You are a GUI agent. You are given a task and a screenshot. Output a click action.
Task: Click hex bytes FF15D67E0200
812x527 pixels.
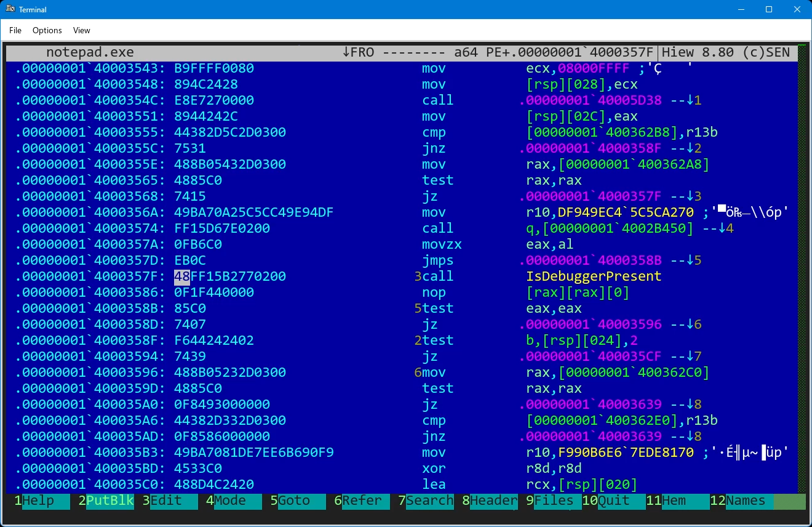(222, 228)
